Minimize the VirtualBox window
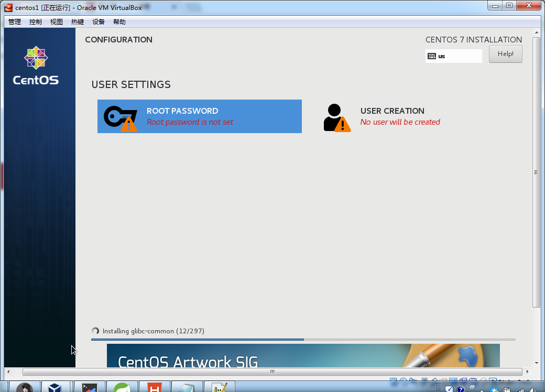The width and height of the screenshot is (545, 392). pos(495,6)
